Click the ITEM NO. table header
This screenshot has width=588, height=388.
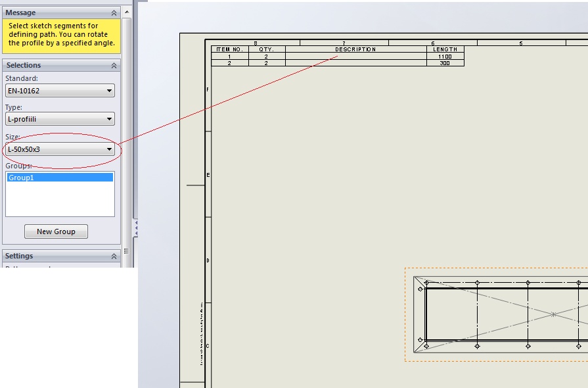coord(230,49)
